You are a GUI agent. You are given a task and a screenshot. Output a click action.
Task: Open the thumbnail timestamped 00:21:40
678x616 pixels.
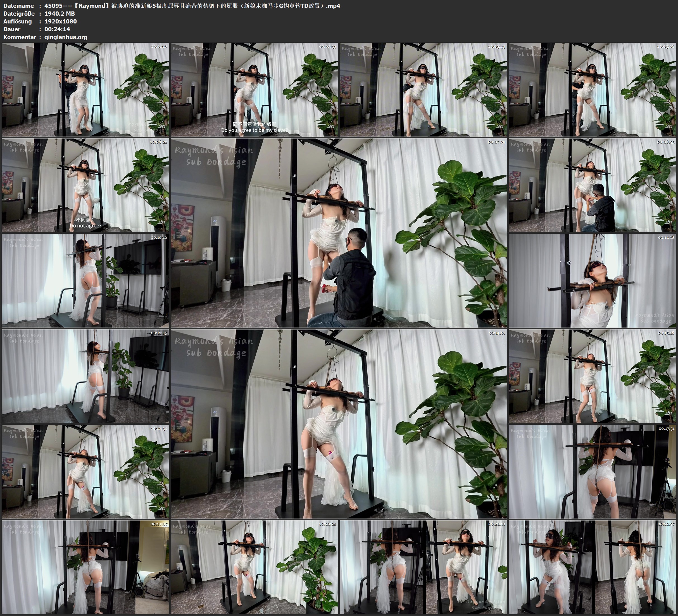click(424, 567)
